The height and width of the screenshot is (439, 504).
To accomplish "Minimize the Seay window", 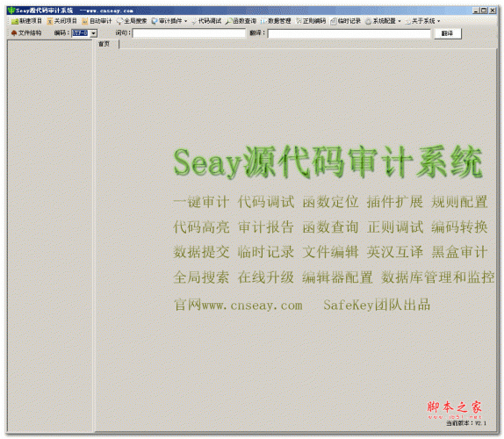I will click(x=476, y=11).
